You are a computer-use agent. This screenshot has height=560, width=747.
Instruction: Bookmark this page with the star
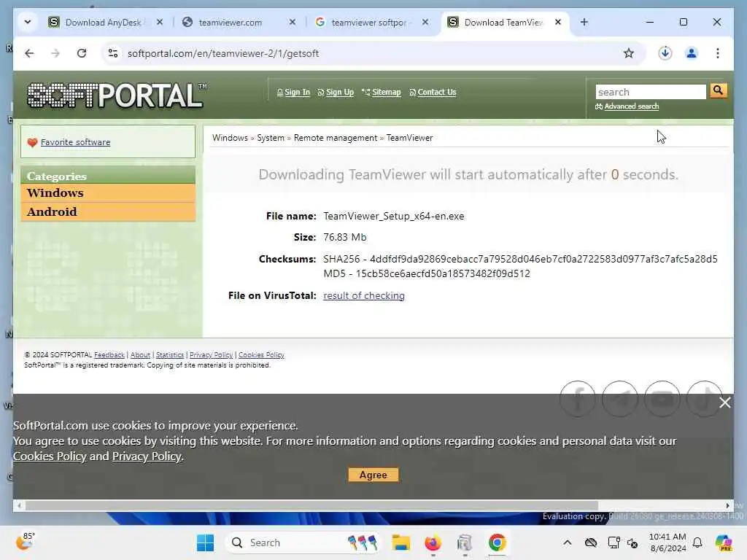pyautogui.click(x=628, y=53)
